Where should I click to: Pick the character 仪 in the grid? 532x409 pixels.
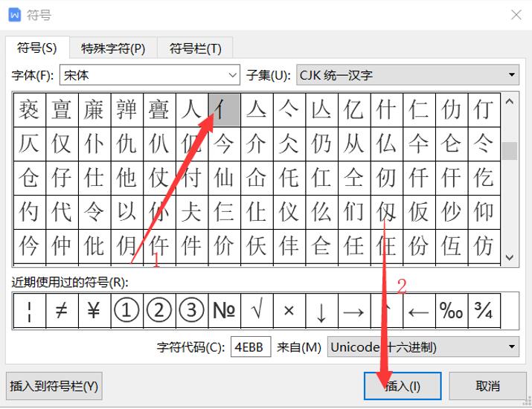(289, 212)
